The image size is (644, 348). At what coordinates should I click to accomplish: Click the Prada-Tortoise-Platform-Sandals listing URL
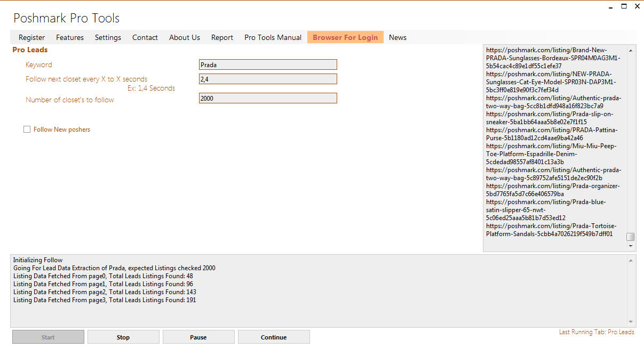[x=550, y=230]
